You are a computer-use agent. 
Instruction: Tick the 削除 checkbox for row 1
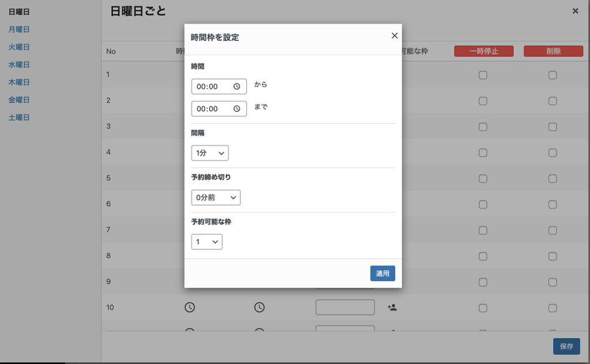pyautogui.click(x=553, y=75)
